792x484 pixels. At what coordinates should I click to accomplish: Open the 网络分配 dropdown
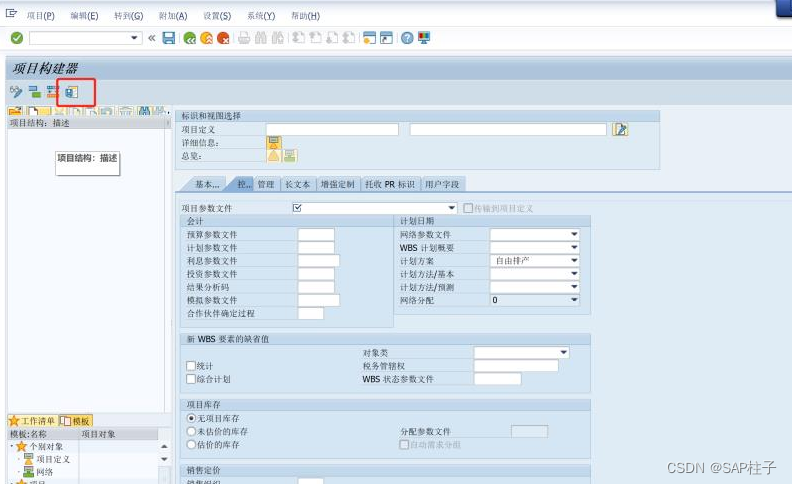(x=574, y=300)
